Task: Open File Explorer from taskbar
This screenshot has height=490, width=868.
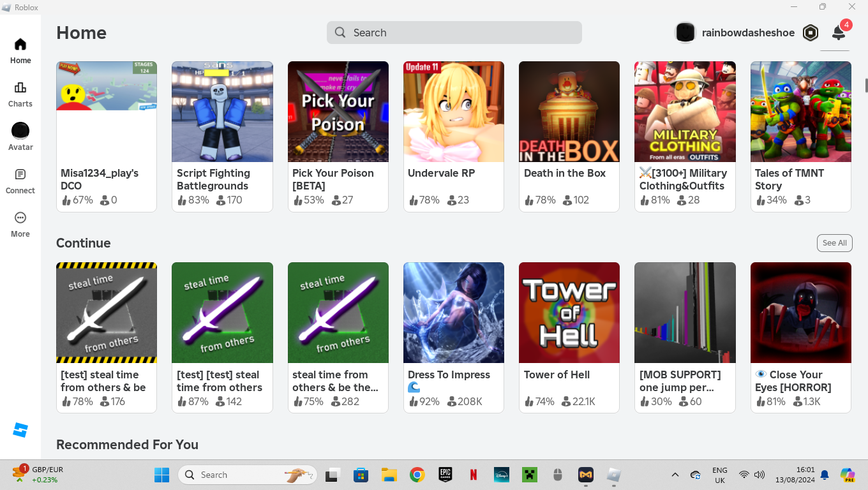Action: coord(389,475)
